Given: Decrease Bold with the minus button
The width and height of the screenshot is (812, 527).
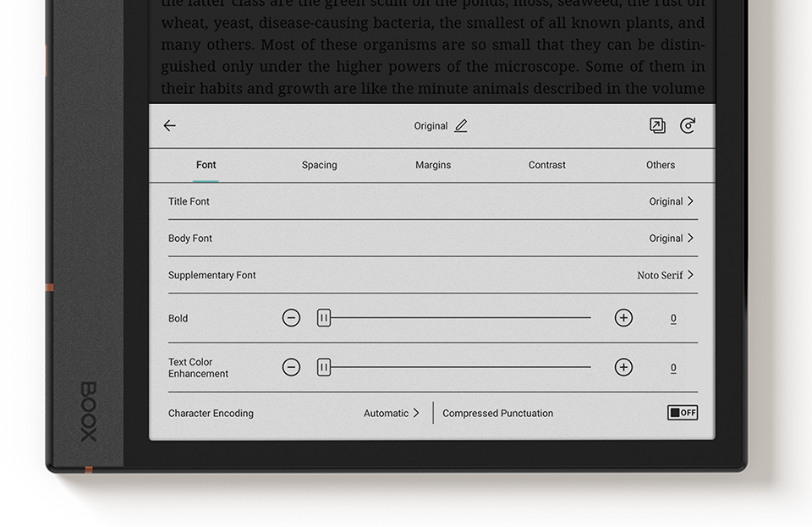Looking at the screenshot, I should pos(291,318).
